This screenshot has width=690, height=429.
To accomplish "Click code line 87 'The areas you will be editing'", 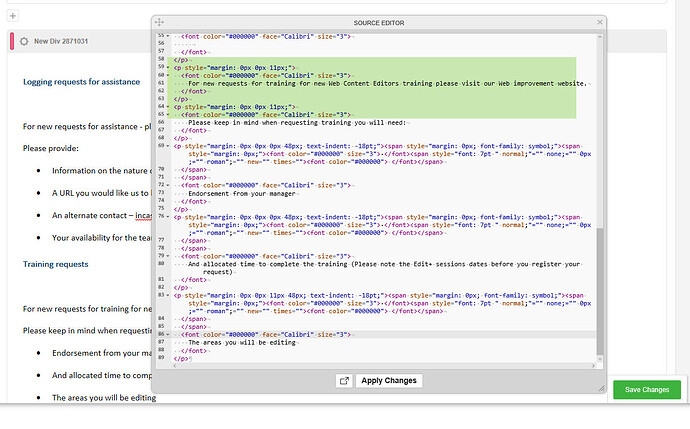I will [242, 342].
